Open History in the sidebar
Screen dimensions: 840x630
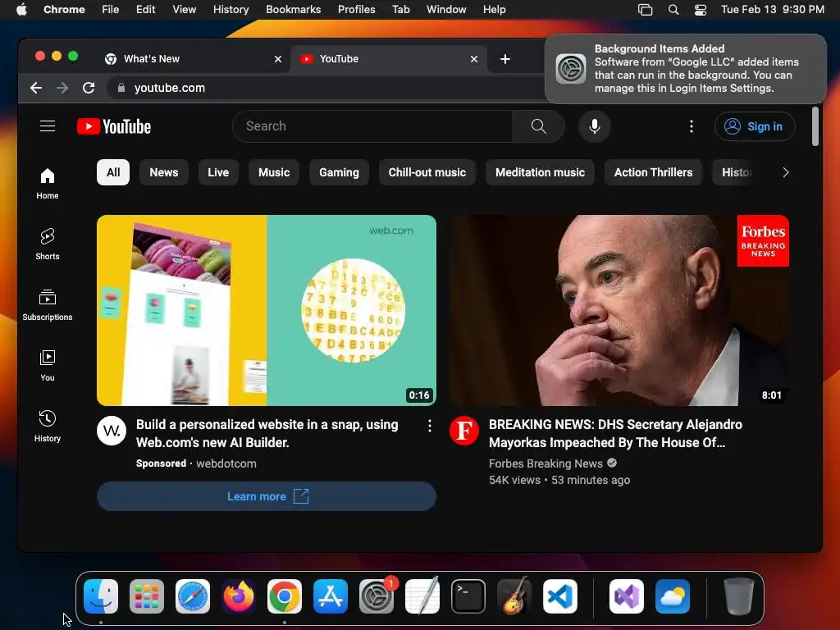(47, 426)
